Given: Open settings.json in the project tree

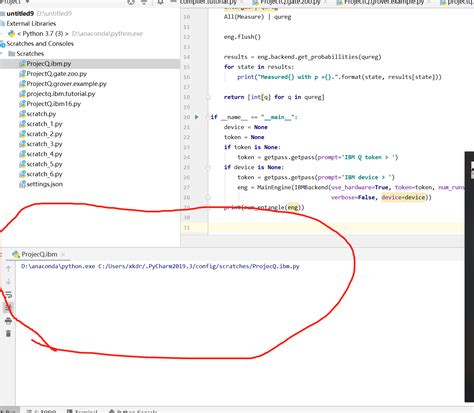Looking at the screenshot, I should (x=45, y=184).
